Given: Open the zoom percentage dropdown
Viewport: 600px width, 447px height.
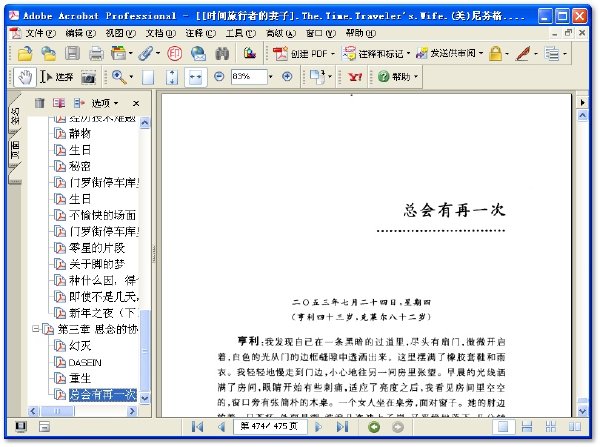Looking at the screenshot, I should click(271, 77).
